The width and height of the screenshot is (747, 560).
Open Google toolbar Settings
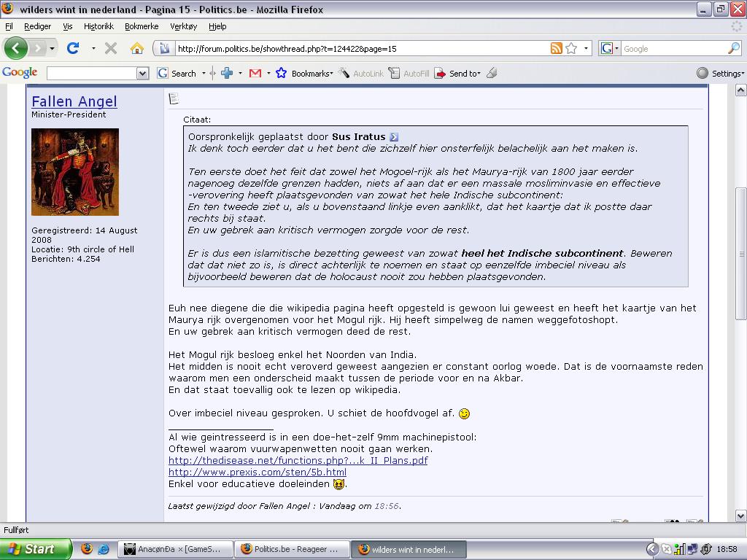[720, 74]
